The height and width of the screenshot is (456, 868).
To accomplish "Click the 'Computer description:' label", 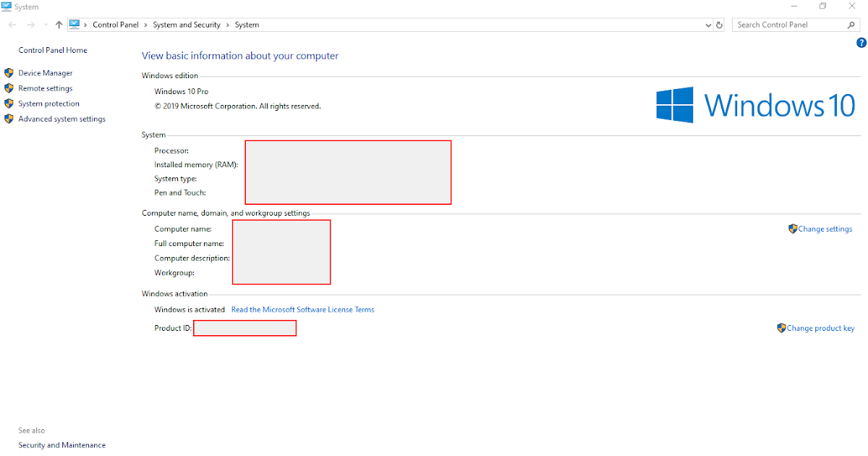I will tap(192, 258).
